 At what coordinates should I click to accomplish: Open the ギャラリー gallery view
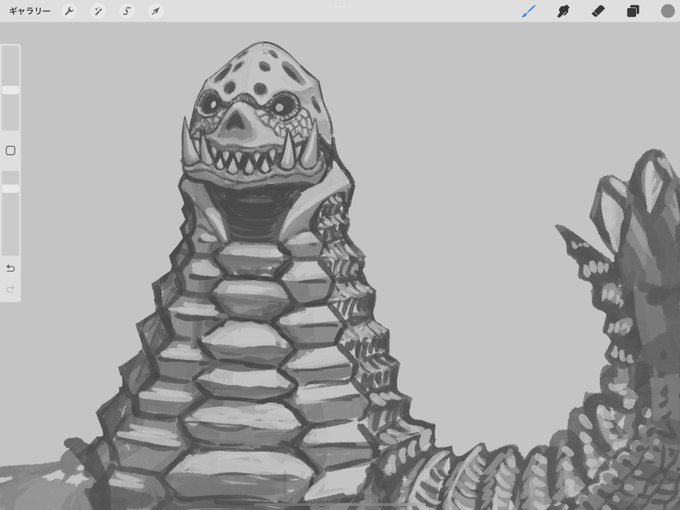coord(29,11)
